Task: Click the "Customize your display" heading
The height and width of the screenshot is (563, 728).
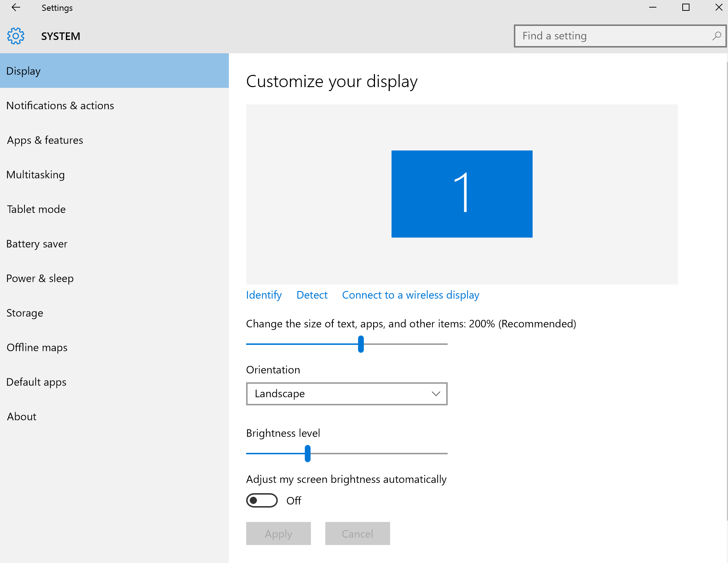Action: click(332, 81)
